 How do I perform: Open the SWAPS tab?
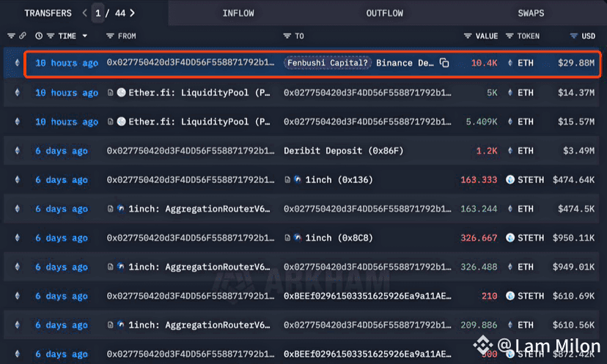(531, 13)
